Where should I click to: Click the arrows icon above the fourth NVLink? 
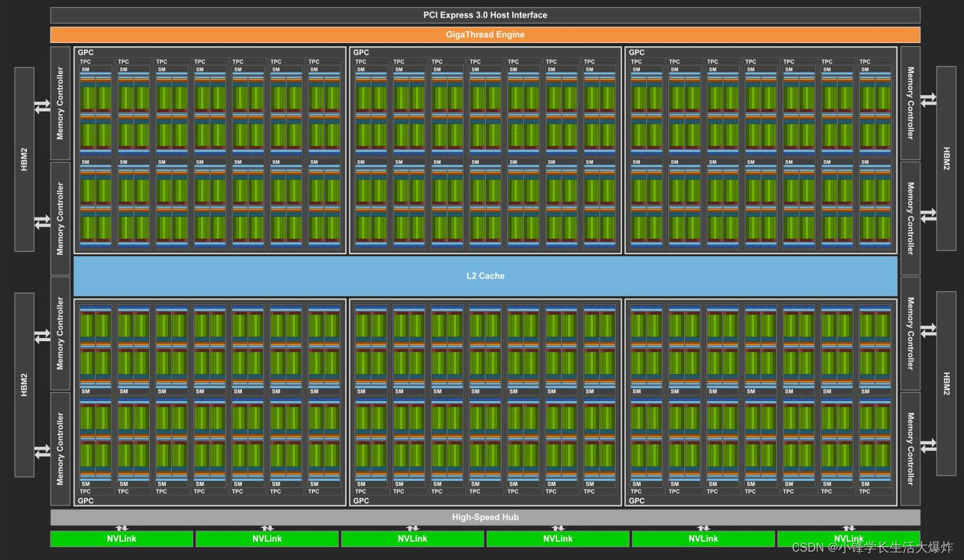coord(558,528)
